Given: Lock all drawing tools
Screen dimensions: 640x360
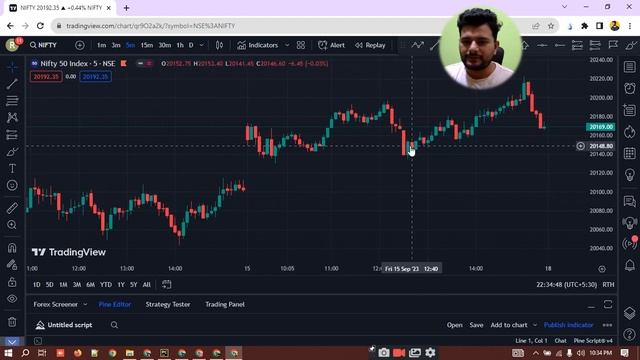Looking at the screenshot, I should click(12, 282).
